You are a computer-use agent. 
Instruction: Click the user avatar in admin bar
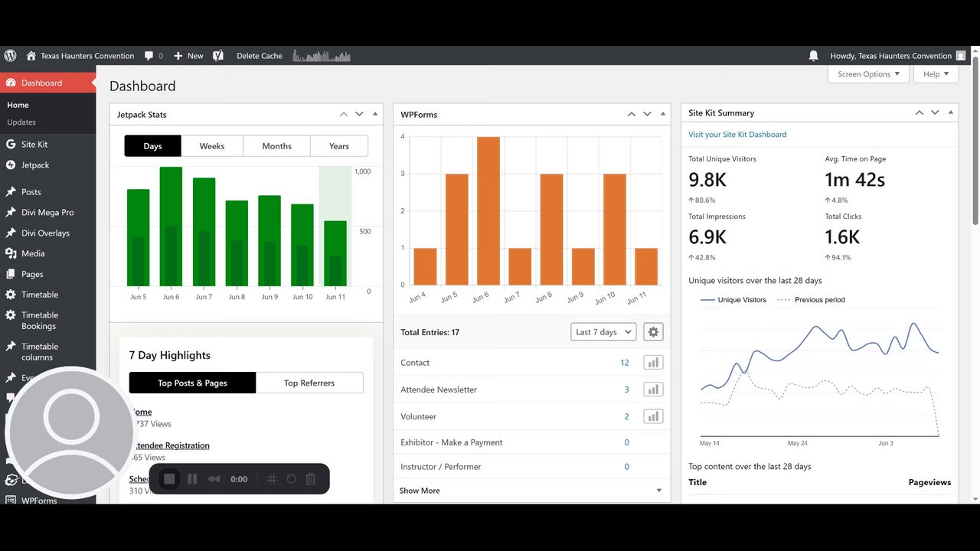(x=961, y=56)
